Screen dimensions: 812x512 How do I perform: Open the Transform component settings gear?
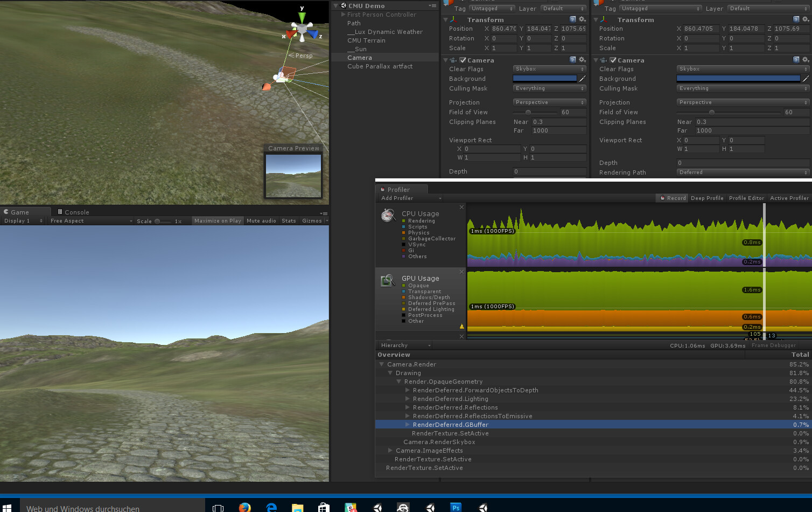point(582,19)
